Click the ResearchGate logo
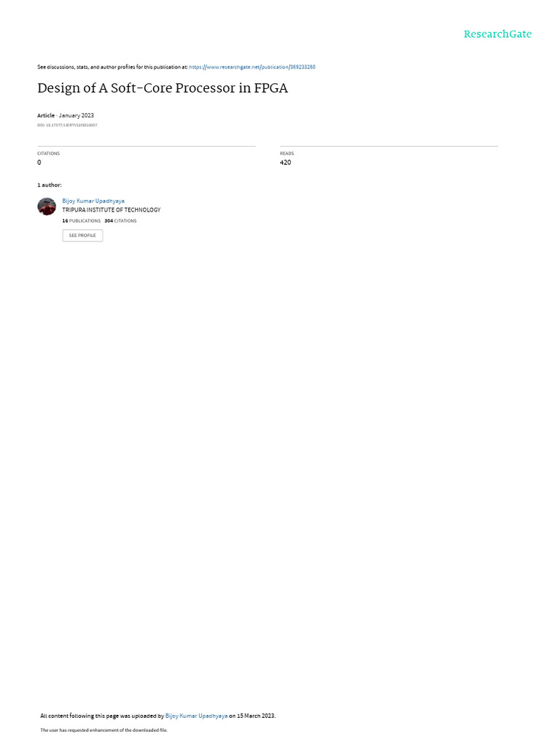The height and width of the screenshot is (747, 560). tap(497, 34)
